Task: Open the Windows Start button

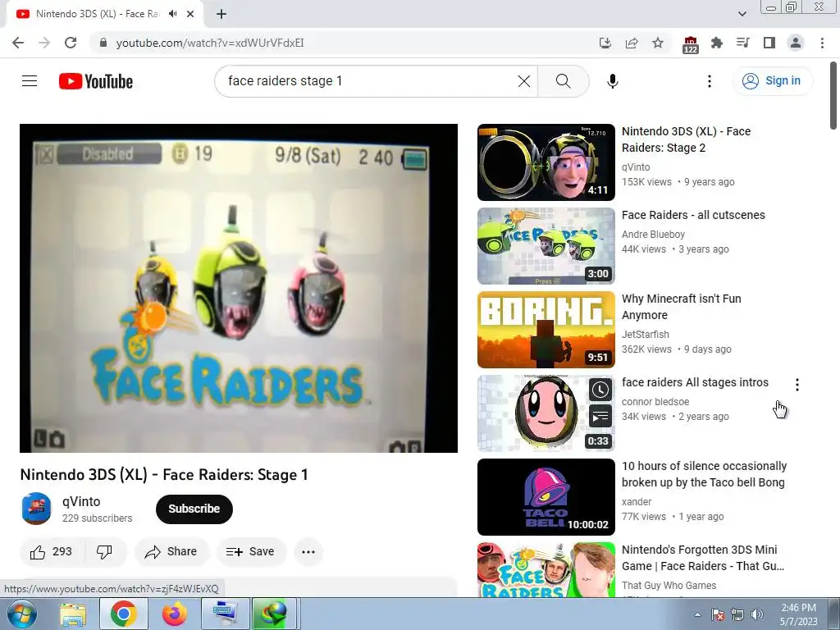Action: [22, 614]
